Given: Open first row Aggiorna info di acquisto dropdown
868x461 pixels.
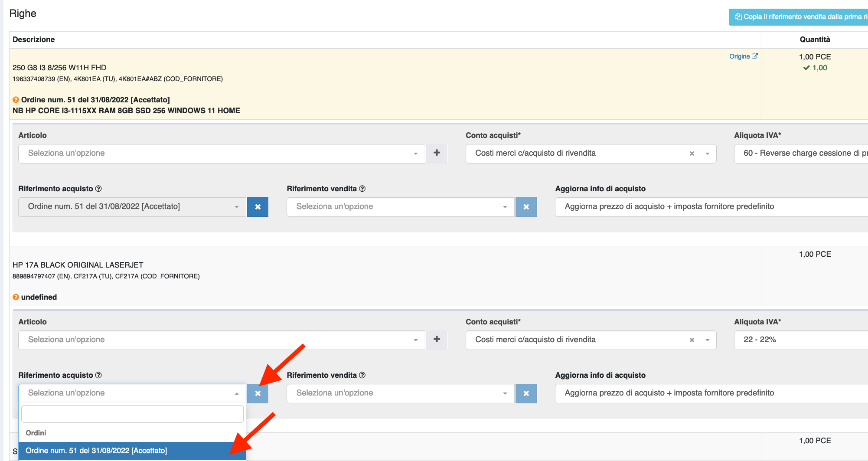Looking at the screenshot, I should (x=711, y=207).
